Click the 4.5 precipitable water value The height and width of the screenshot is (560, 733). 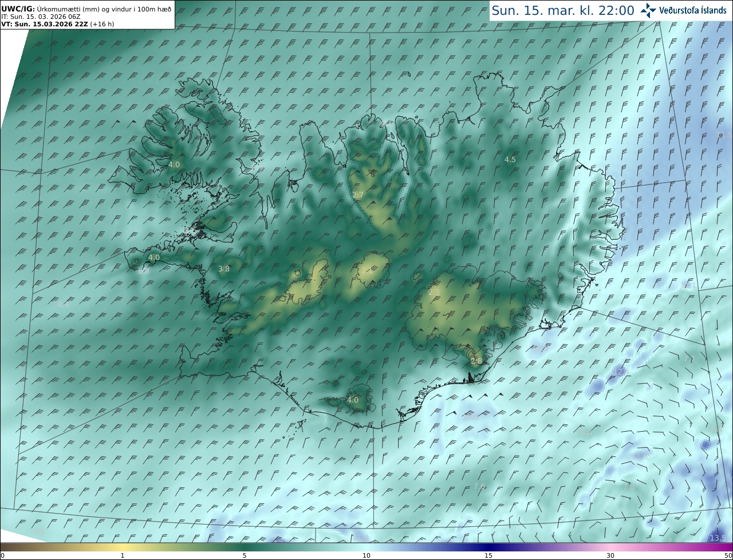(510, 159)
